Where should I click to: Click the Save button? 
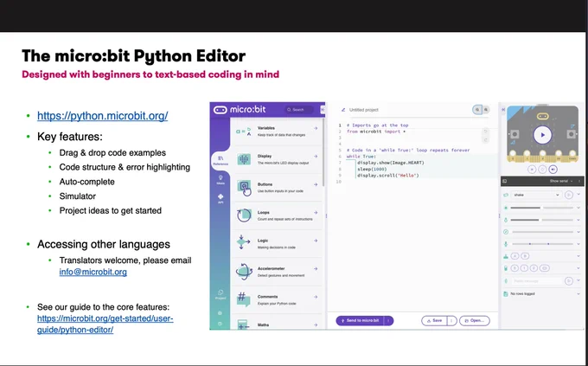click(x=434, y=321)
